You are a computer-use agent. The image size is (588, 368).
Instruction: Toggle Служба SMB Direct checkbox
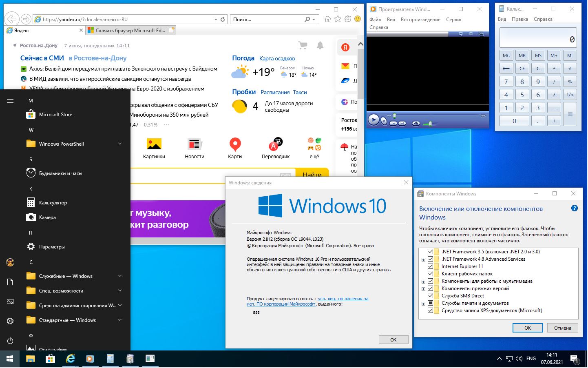[x=430, y=296]
